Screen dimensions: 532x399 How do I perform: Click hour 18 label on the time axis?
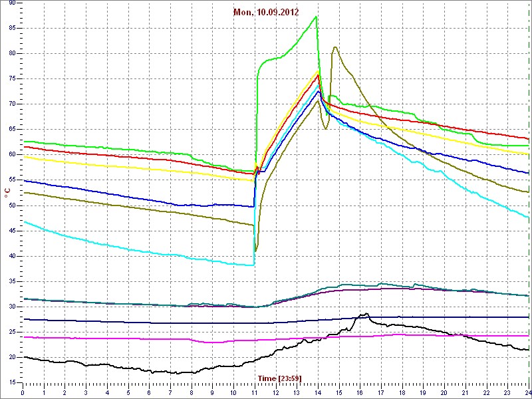click(x=402, y=393)
